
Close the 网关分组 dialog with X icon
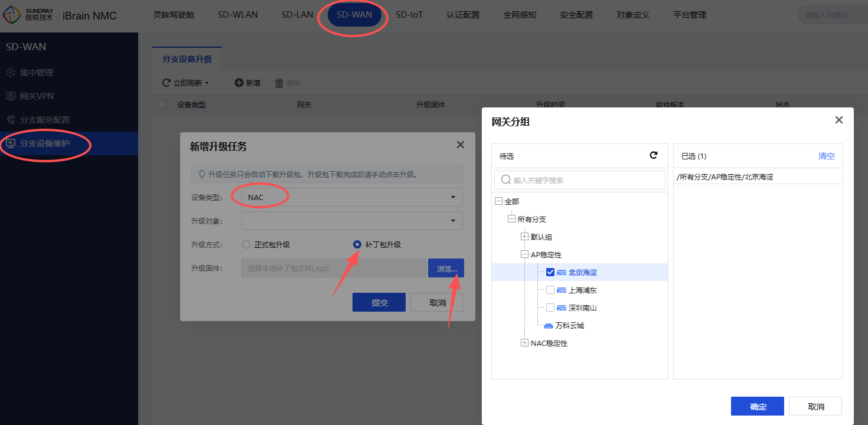click(x=838, y=120)
